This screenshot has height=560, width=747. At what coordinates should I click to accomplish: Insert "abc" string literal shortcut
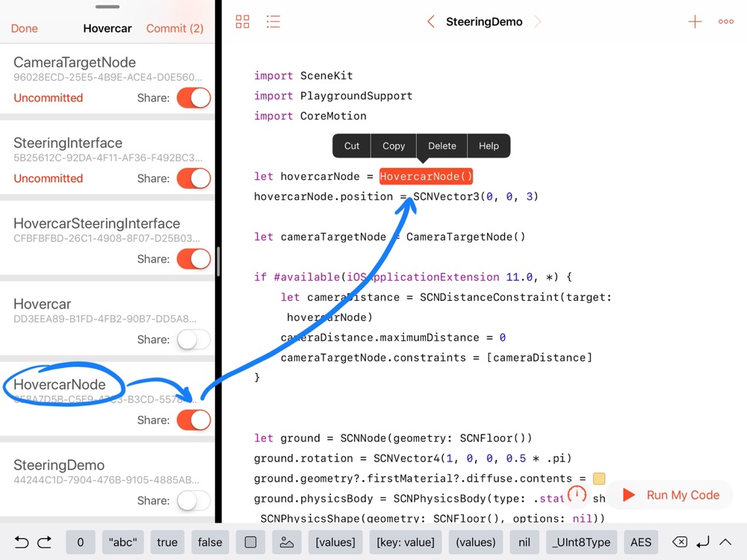(x=123, y=542)
